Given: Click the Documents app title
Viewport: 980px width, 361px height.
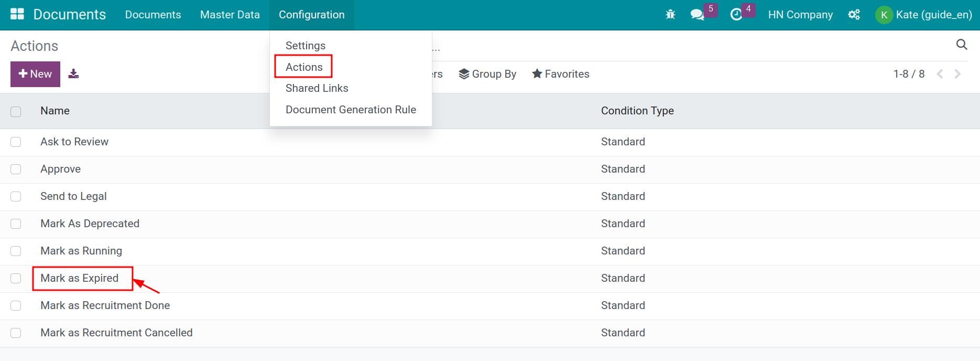Looking at the screenshot, I should click(x=70, y=15).
